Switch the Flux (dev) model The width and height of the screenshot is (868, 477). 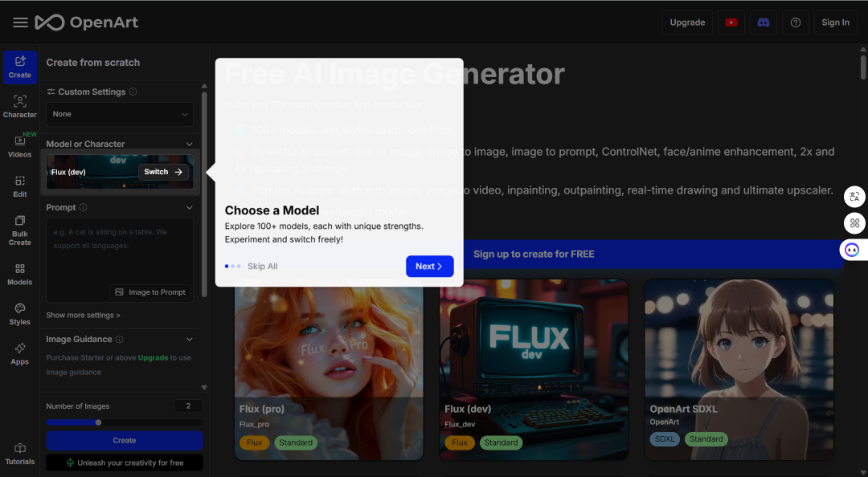coord(163,172)
